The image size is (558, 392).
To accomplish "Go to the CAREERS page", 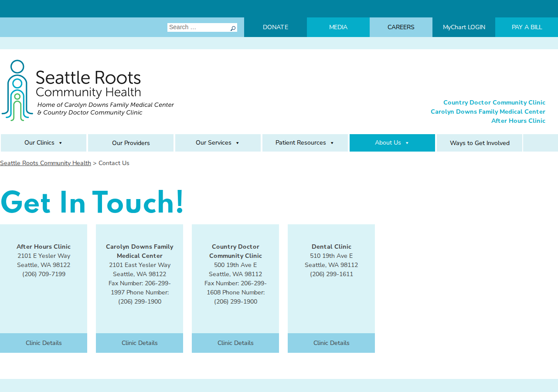I will click(x=401, y=27).
